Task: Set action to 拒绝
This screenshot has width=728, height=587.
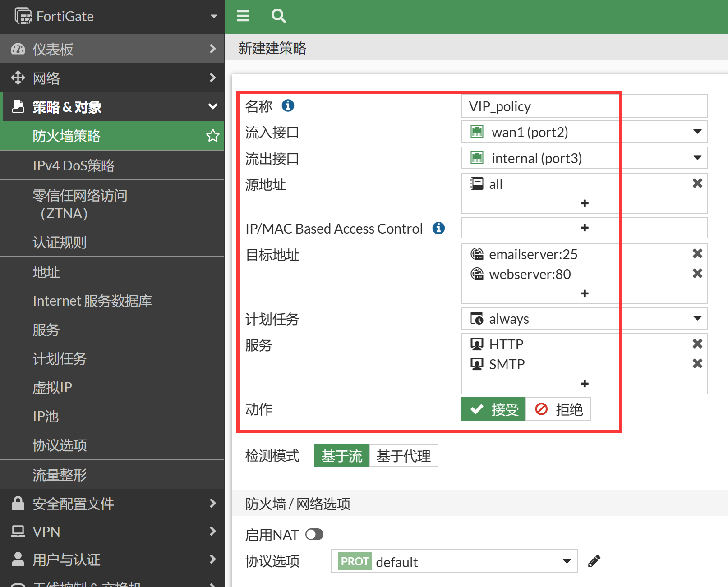Action: pos(558,409)
